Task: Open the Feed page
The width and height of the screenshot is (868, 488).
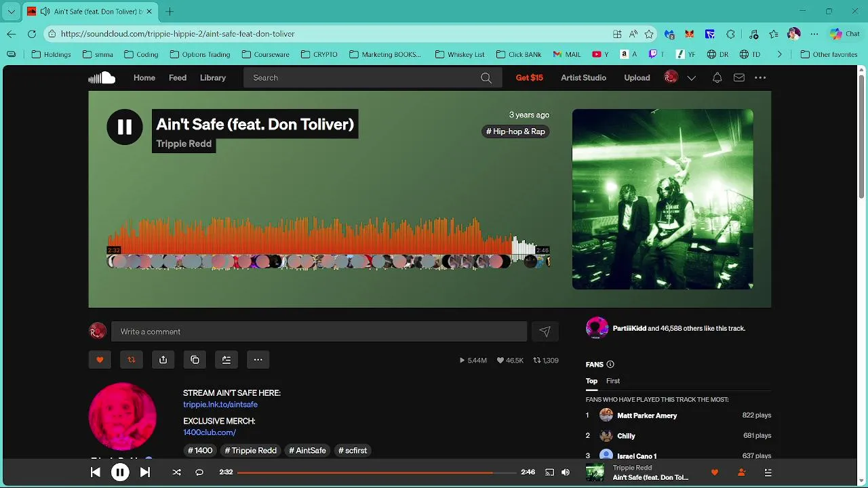Action: [178, 78]
